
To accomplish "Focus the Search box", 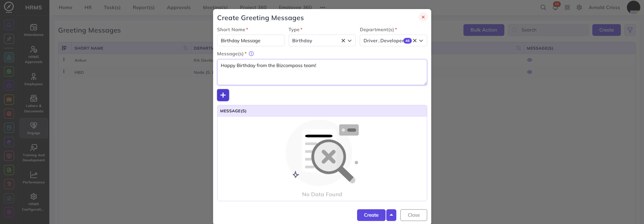I will coord(548,30).
